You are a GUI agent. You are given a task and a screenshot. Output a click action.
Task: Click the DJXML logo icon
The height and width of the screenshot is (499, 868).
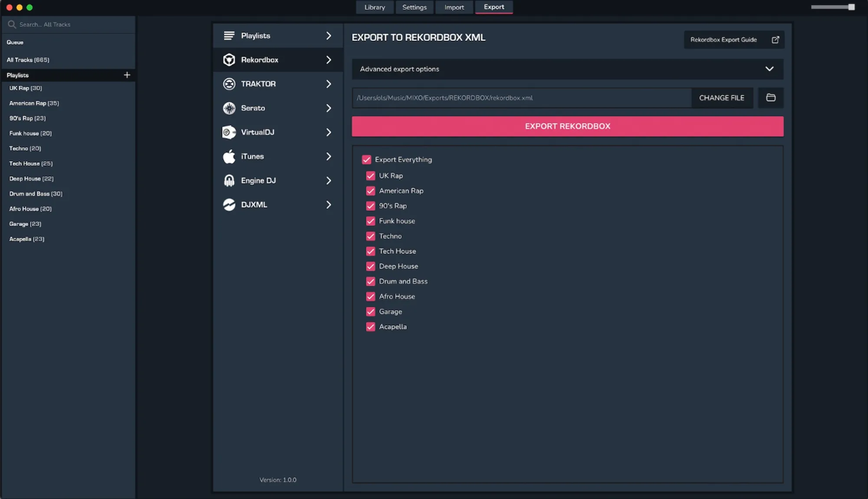tap(229, 205)
